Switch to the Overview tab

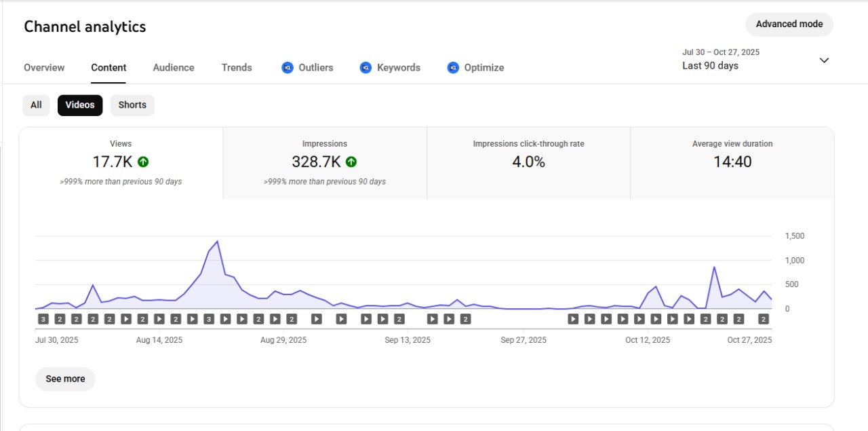point(44,68)
